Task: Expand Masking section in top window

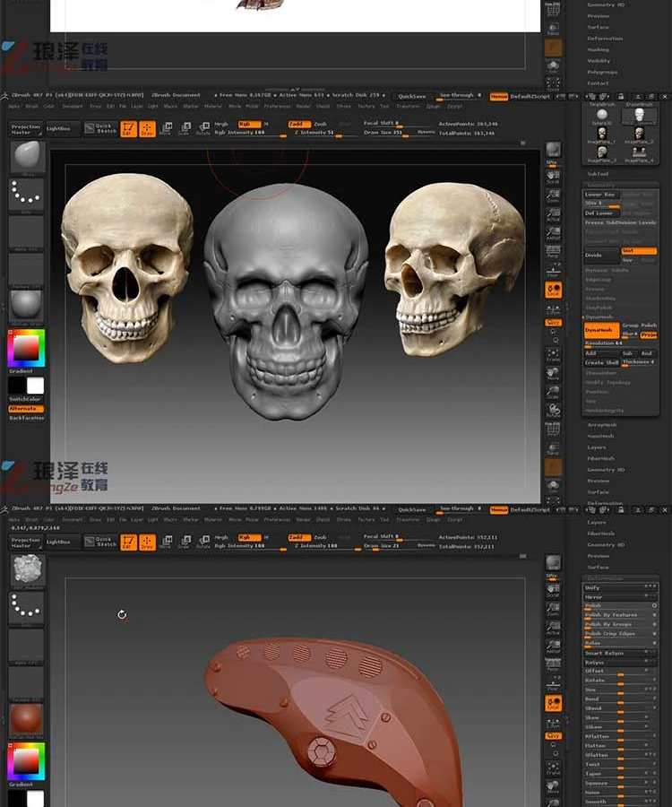Action: (x=598, y=50)
